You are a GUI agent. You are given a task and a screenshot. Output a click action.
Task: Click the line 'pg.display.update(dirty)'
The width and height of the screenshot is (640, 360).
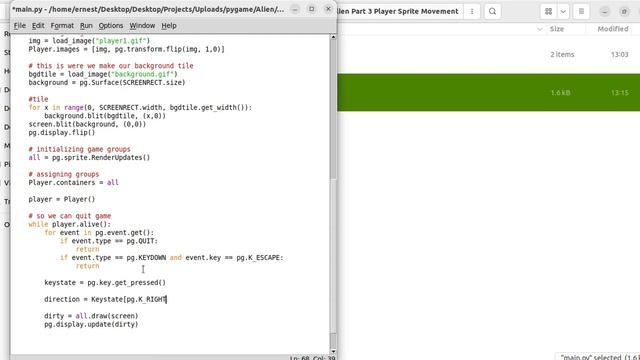click(91, 324)
